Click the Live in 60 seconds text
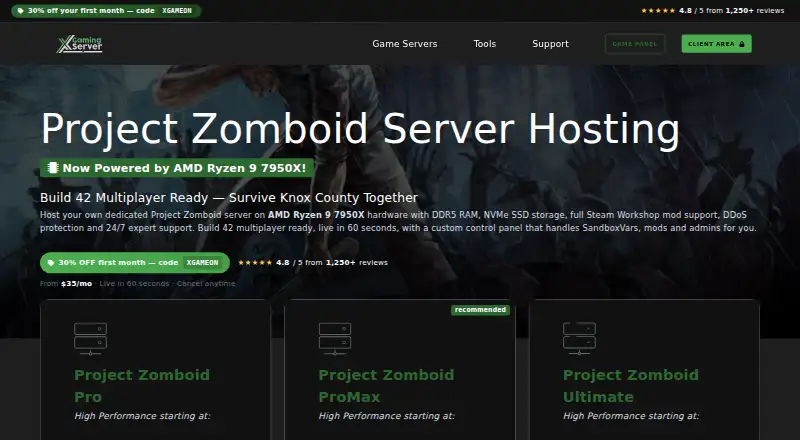The image size is (800, 440). tap(134, 283)
